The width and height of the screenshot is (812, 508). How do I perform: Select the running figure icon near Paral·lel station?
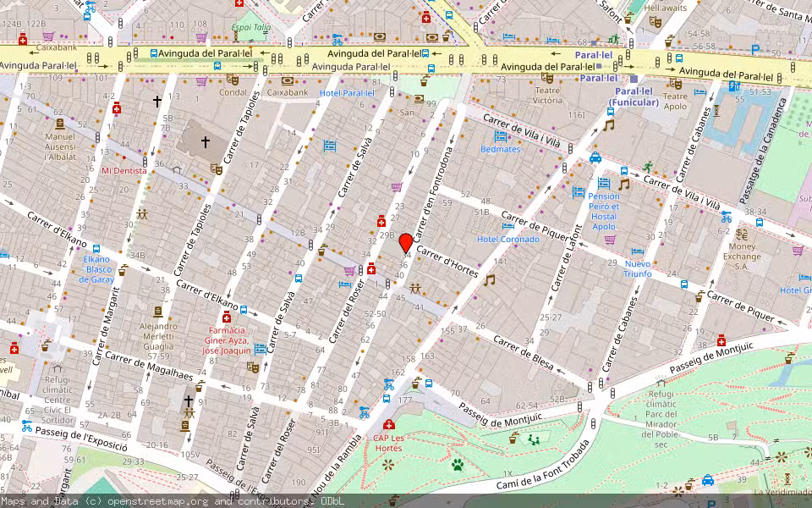(614, 40)
